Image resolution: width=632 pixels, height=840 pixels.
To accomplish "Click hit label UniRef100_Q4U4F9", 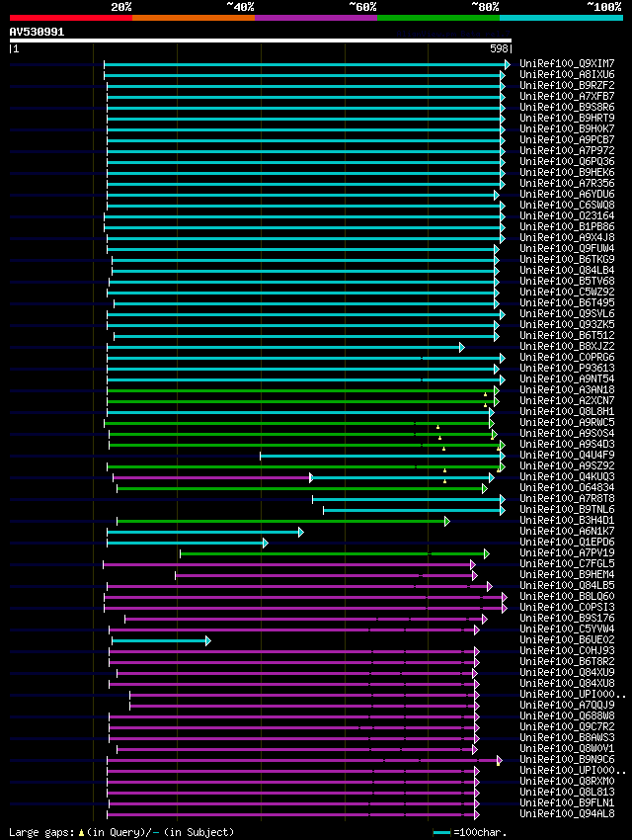I will click(567, 455).
